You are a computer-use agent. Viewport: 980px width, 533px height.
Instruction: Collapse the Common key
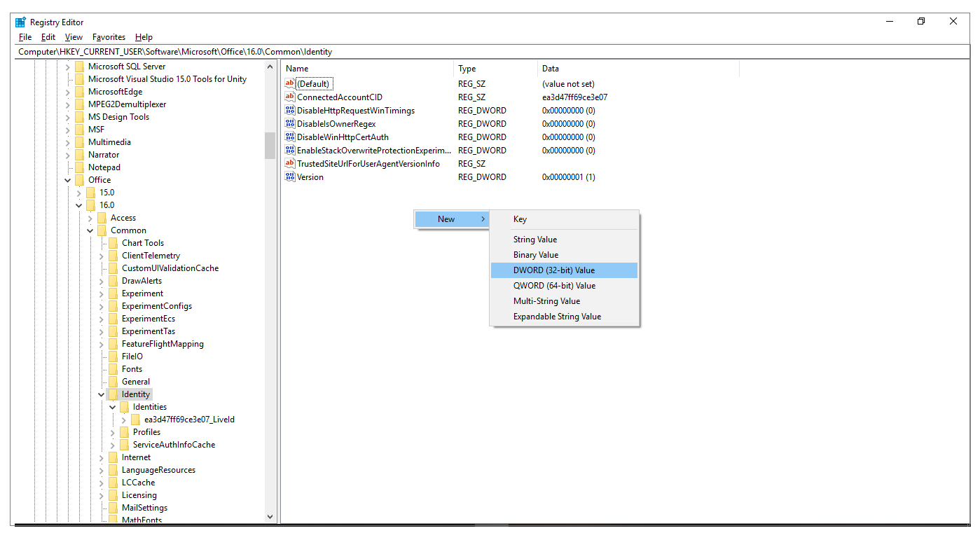pyautogui.click(x=90, y=230)
